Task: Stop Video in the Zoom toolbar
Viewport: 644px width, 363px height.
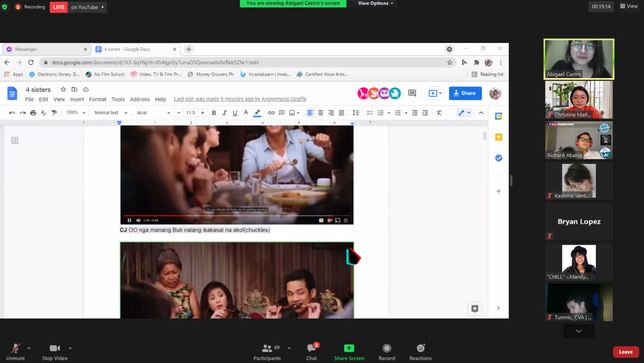Action: pos(55,351)
